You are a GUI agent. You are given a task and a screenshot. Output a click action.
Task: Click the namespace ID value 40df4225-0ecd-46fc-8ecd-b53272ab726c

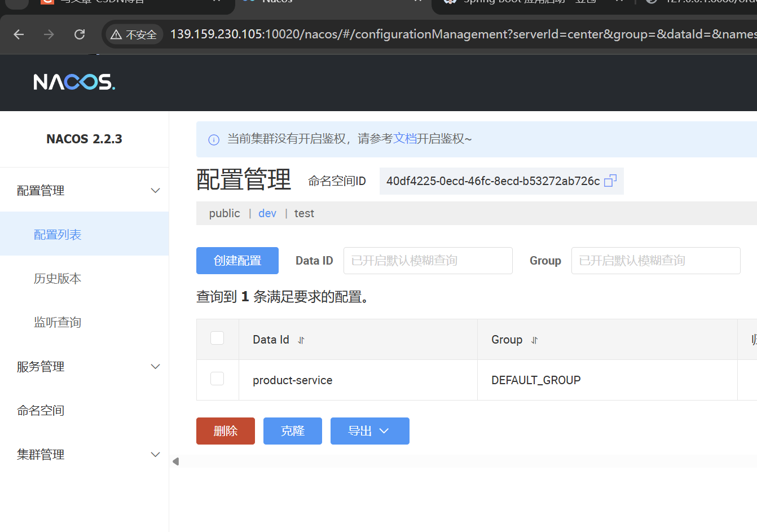tap(493, 181)
